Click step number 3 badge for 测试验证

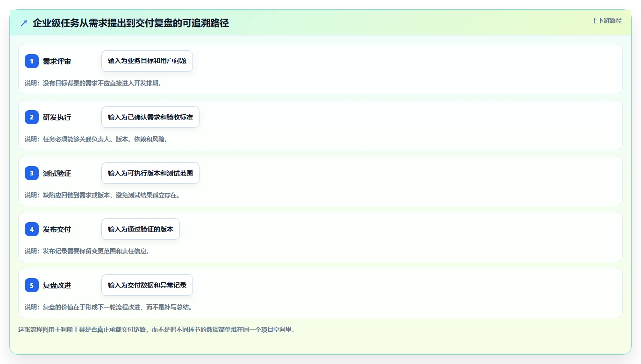coord(32,173)
